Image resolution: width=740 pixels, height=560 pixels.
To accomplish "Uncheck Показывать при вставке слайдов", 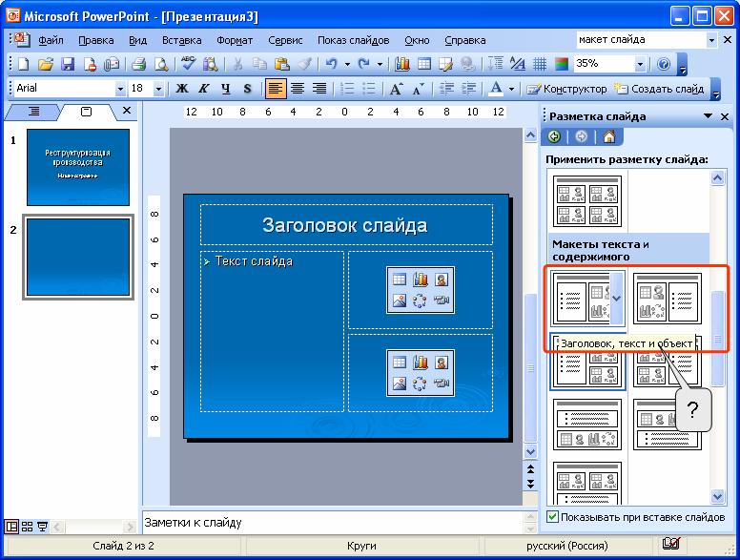I will click(x=553, y=516).
